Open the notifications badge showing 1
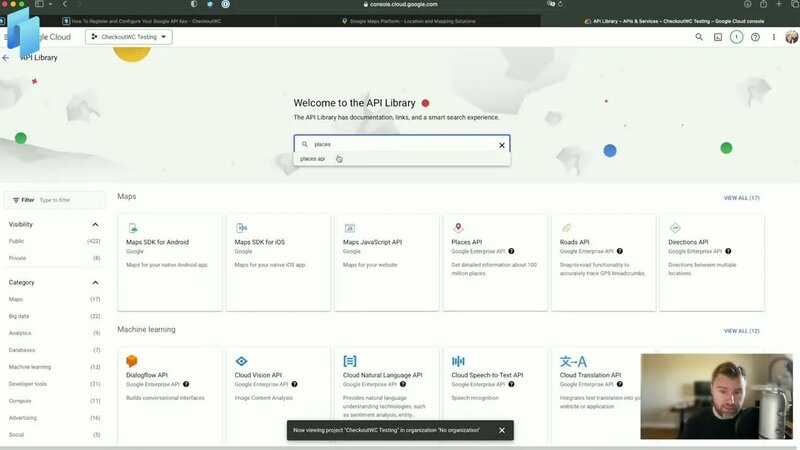 pos(736,37)
